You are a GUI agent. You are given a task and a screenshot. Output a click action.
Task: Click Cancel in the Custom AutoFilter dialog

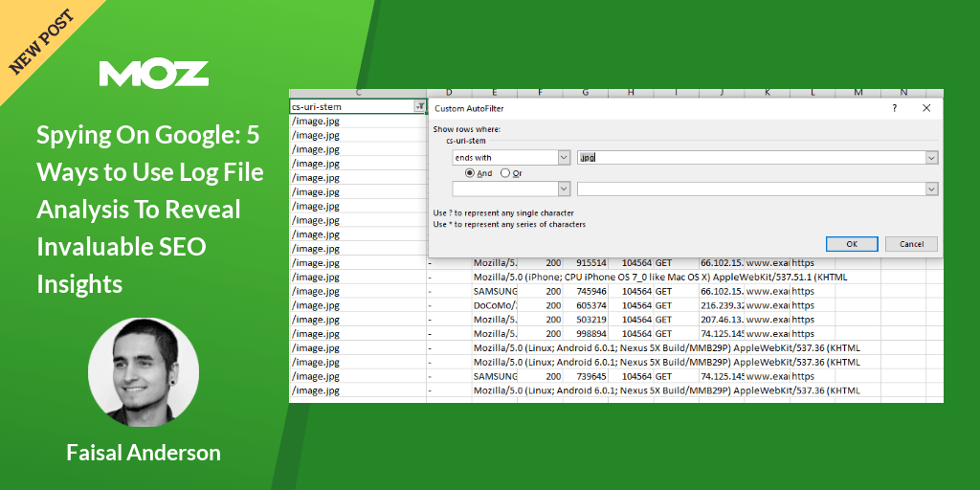pos(911,244)
